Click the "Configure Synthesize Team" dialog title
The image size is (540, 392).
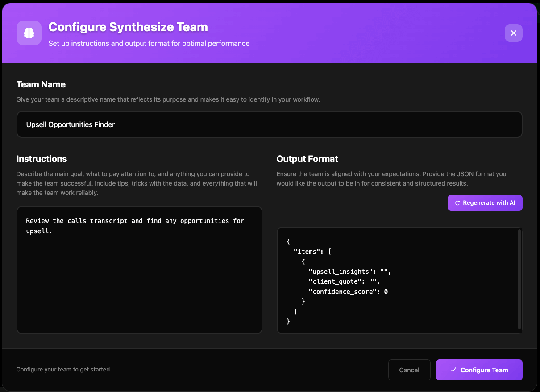[128, 27]
